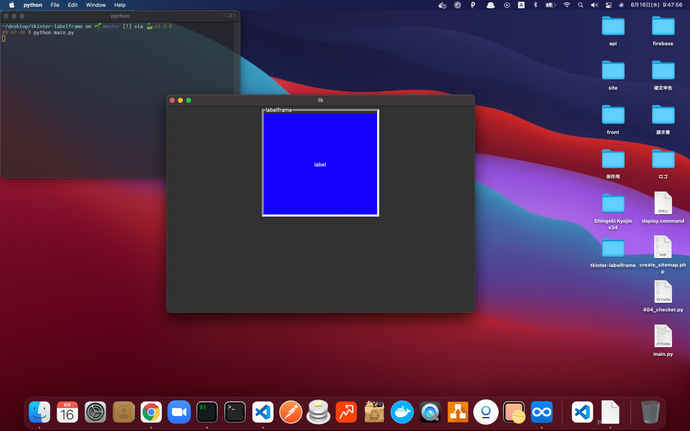
Task: Open the round white Dock icon with blue symbol
Action: [486, 413]
